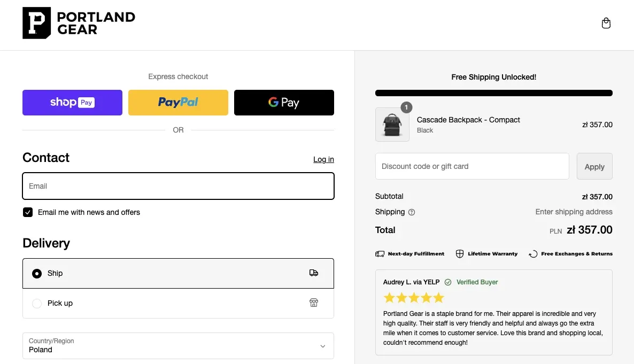Image resolution: width=634 pixels, height=364 pixels.
Task: Choose Google Pay express checkout
Action: click(284, 103)
